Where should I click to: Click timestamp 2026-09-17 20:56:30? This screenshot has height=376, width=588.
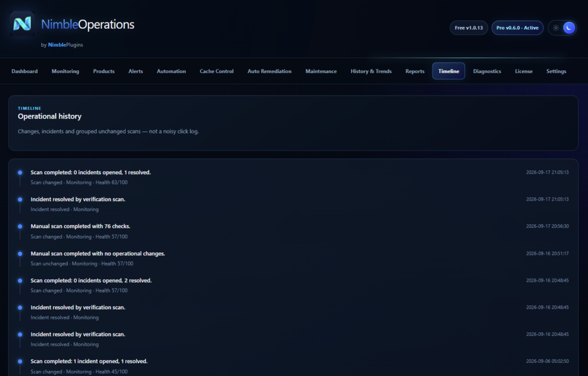(x=547, y=226)
